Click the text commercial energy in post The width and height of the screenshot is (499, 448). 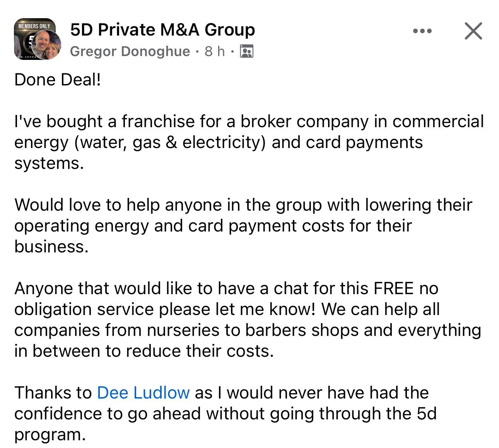coord(249,132)
